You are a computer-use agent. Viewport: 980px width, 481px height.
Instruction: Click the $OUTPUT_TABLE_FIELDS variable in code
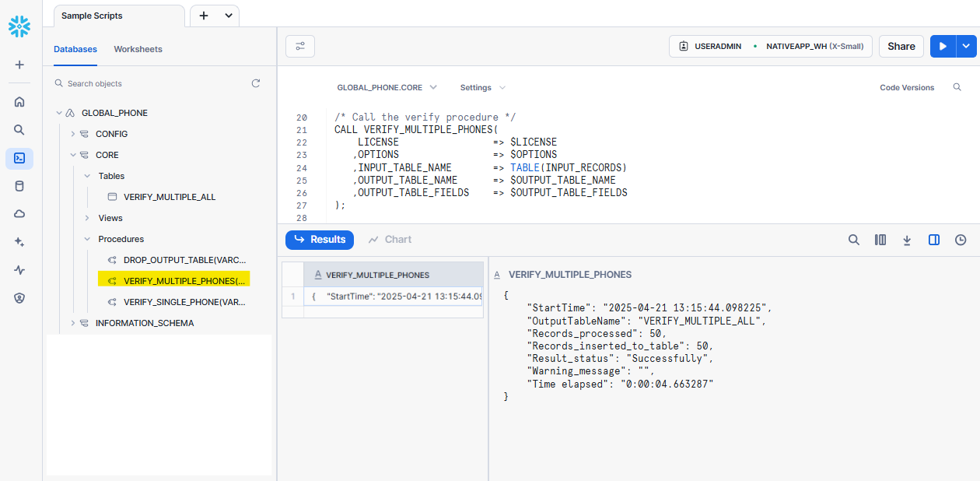pos(569,192)
